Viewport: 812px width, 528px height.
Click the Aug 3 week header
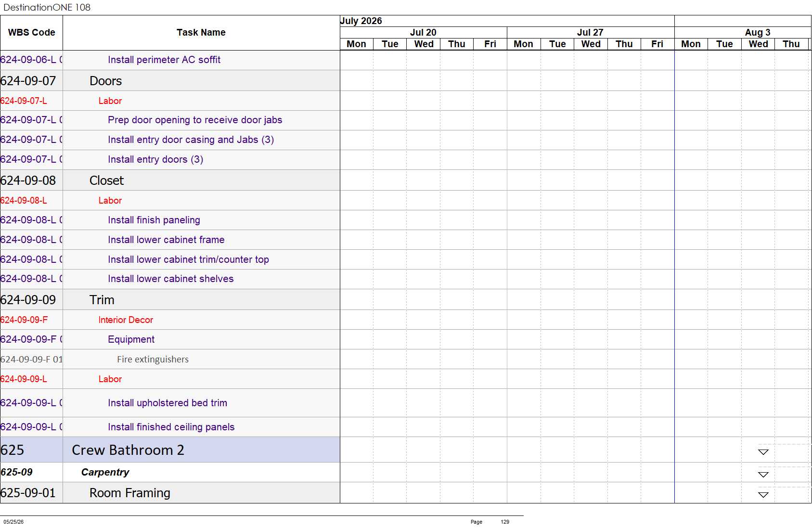click(757, 32)
